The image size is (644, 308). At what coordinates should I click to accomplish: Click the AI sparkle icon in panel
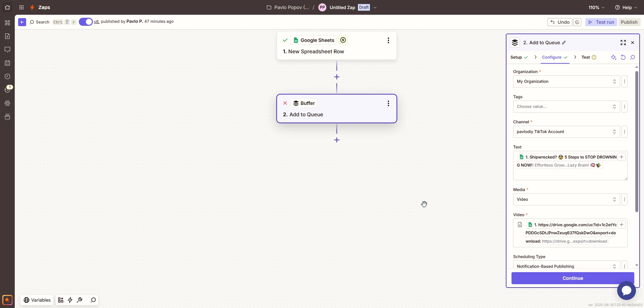pos(613,57)
